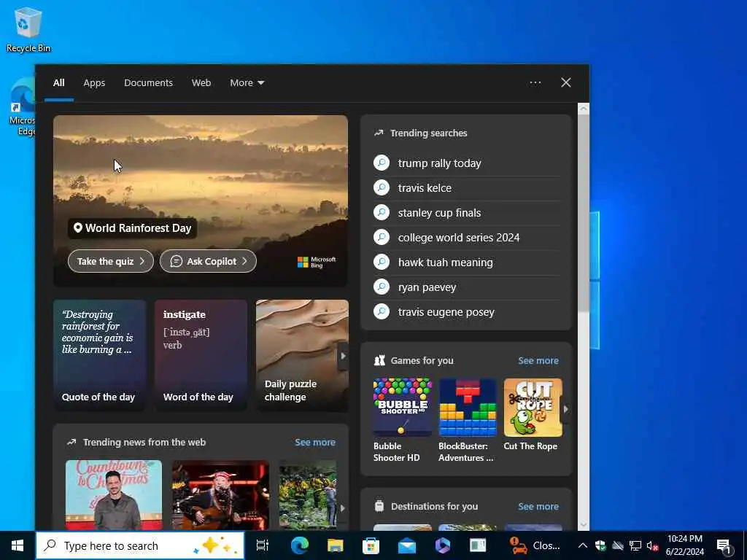
Task: Open the road closure weather widget
Action: point(535,545)
